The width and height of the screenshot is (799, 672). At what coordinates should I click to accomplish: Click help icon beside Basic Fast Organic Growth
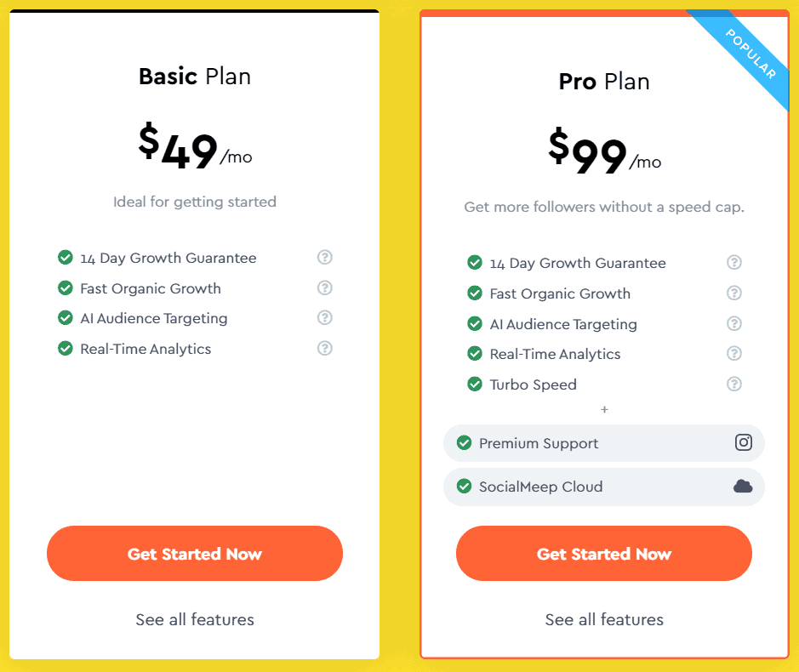[324, 288]
